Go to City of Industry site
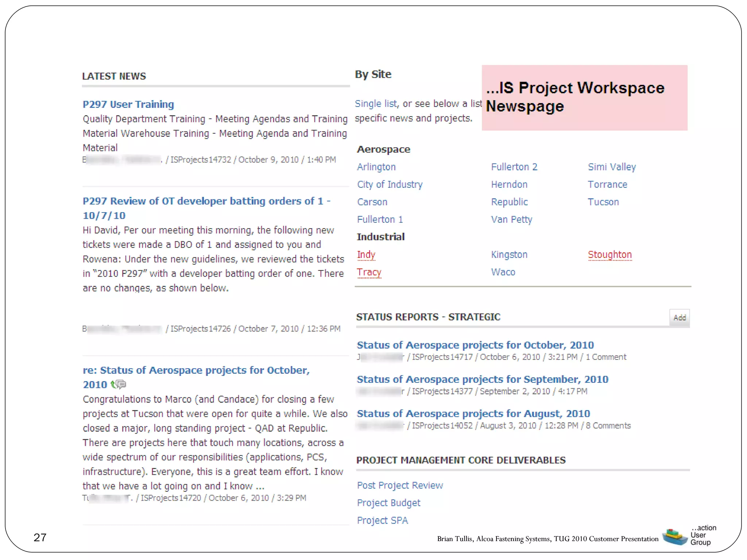747x560 pixels. 390,184
